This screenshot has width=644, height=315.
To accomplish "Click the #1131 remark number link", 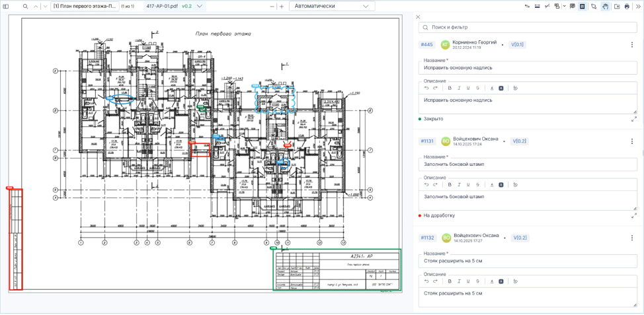I will [426, 141].
